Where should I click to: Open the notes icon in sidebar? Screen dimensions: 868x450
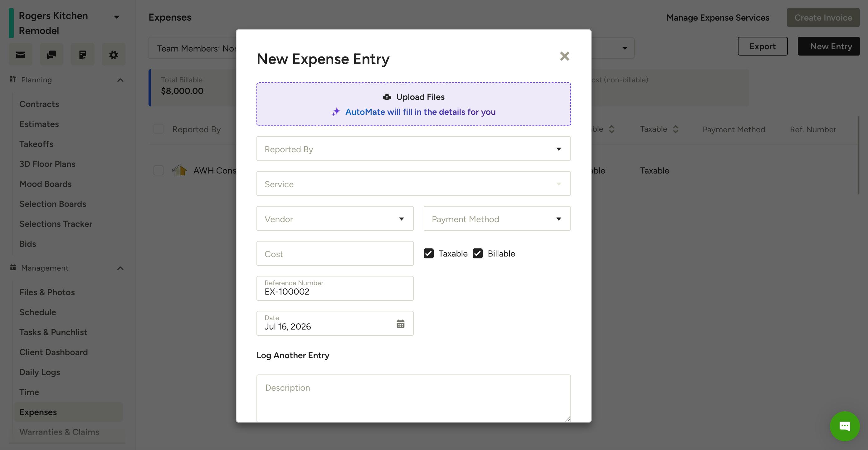coord(83,55)
